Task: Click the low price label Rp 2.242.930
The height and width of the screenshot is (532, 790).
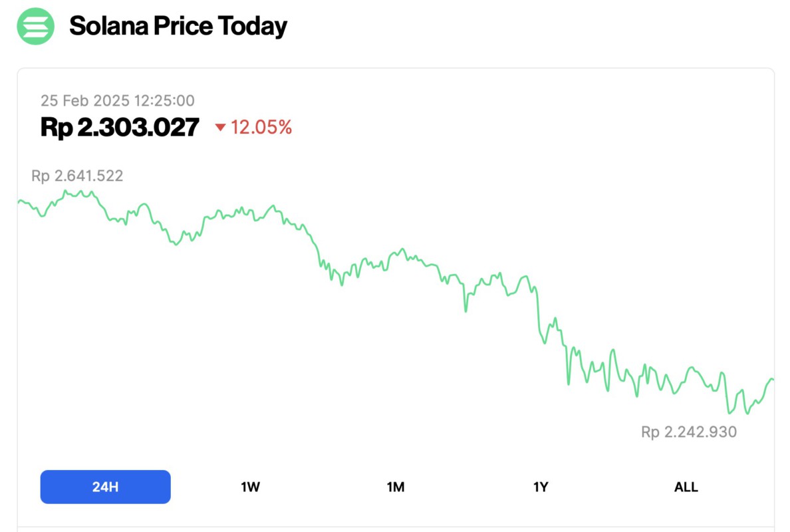Action: click(x=688, y=432)
